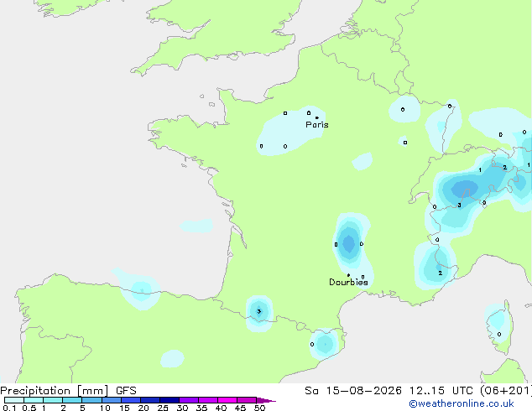Click the 2 mm value near the Riviera coast
Image resolution: width=532 pixels, height=411 pixels.
[440, 273]
